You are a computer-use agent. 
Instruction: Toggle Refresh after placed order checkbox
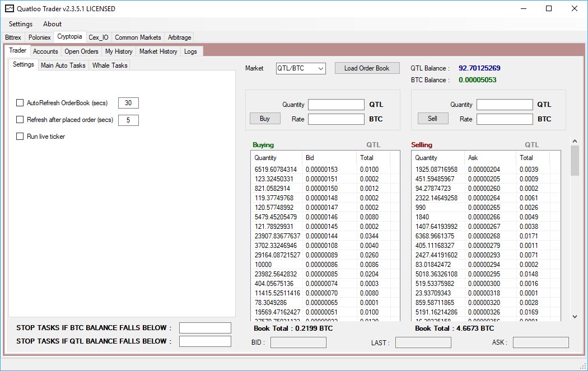tap(20, 120)
